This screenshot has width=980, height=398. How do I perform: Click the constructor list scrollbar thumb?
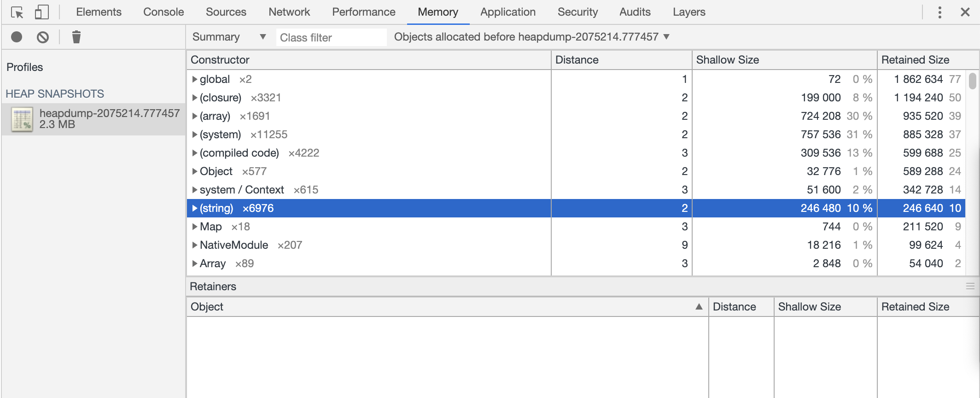(x=972, y=81)
